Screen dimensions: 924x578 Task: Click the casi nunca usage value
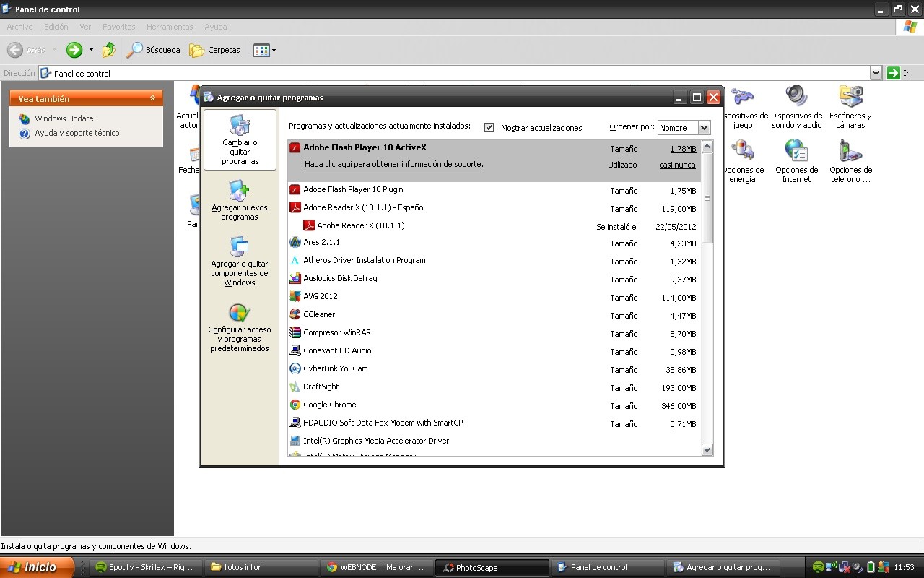(677, 165)
